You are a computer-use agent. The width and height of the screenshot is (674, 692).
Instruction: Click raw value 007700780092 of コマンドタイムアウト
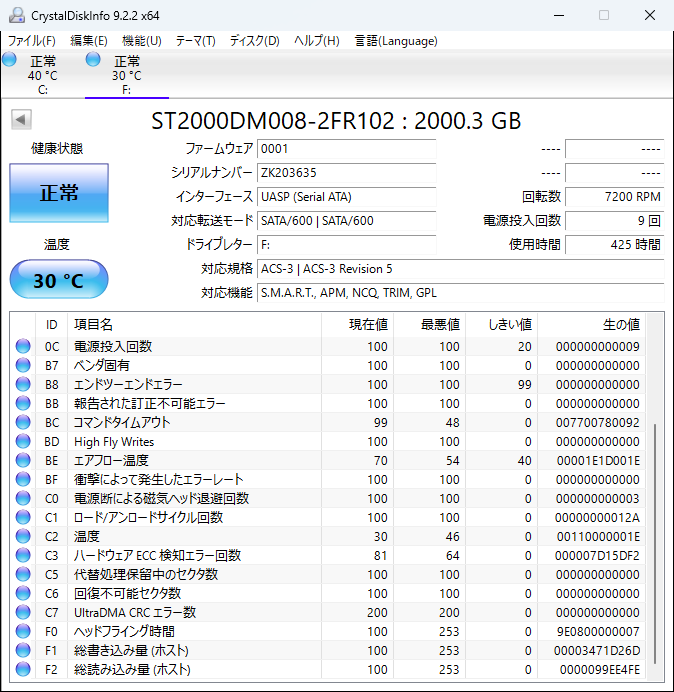pos(597,422)
